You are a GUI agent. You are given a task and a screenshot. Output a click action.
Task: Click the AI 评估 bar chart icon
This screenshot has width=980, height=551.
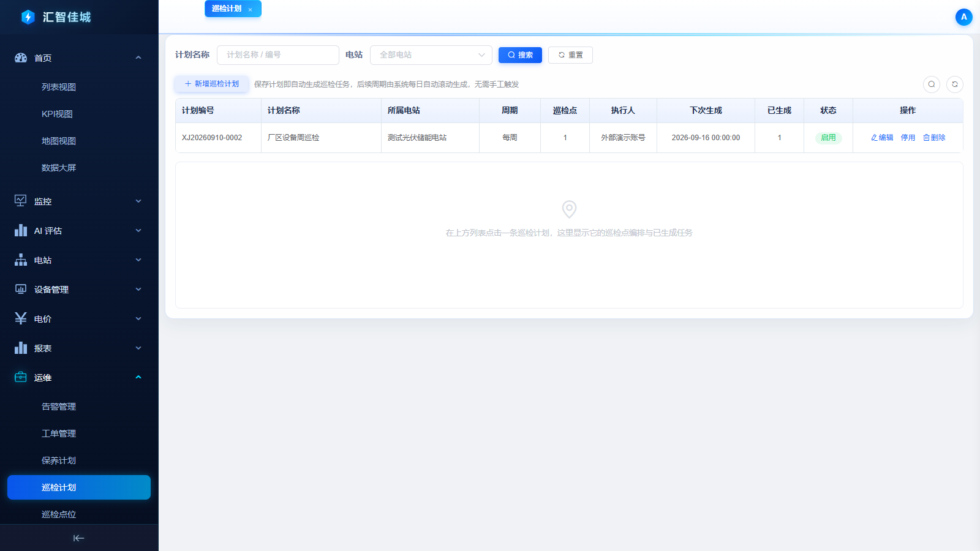pos(21,230)
